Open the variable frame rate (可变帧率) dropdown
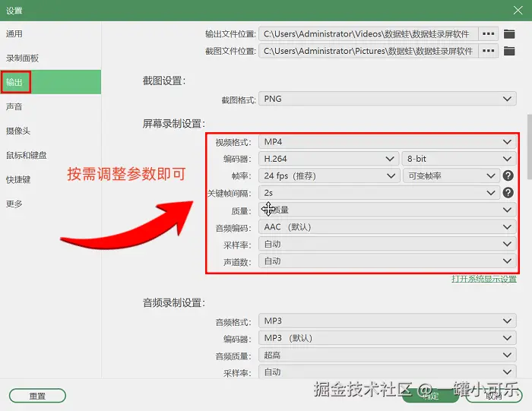 tap(451, 175)
